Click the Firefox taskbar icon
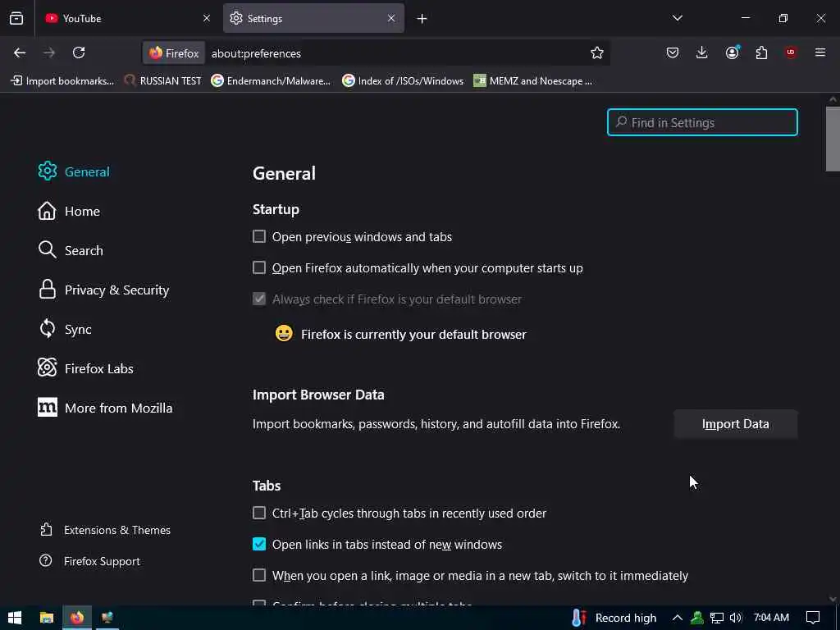 (77, 618)
